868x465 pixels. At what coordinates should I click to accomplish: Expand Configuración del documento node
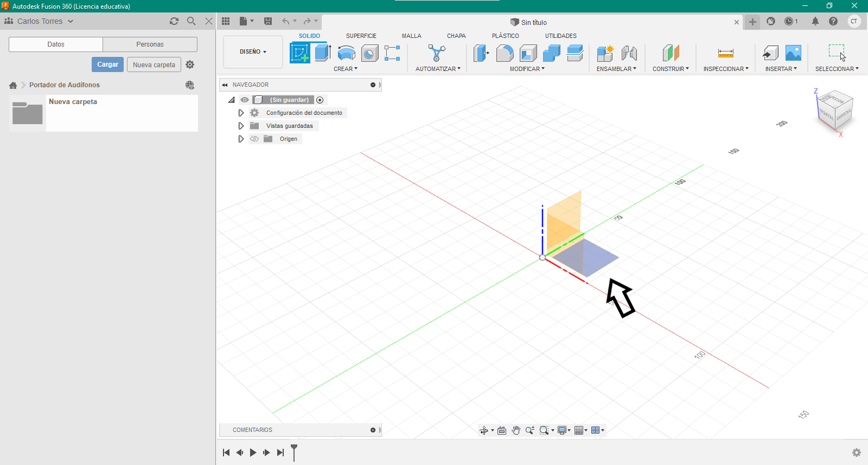[x=241, y=113]
